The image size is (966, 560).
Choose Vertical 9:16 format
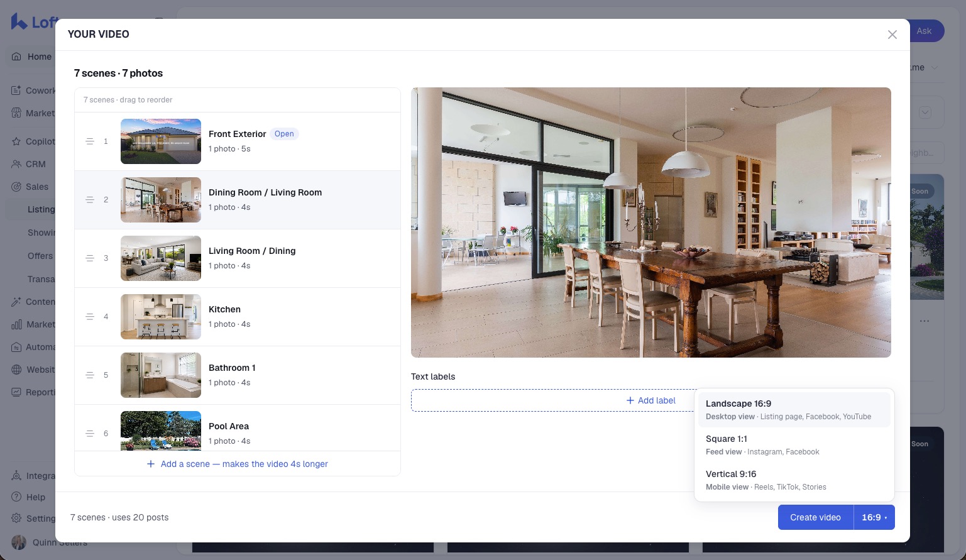tap(794, 480)
